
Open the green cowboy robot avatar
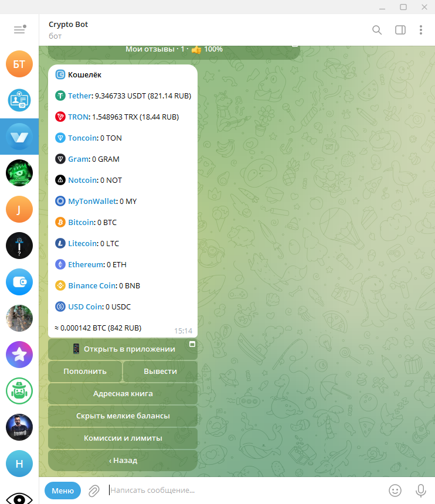[19, 391]
